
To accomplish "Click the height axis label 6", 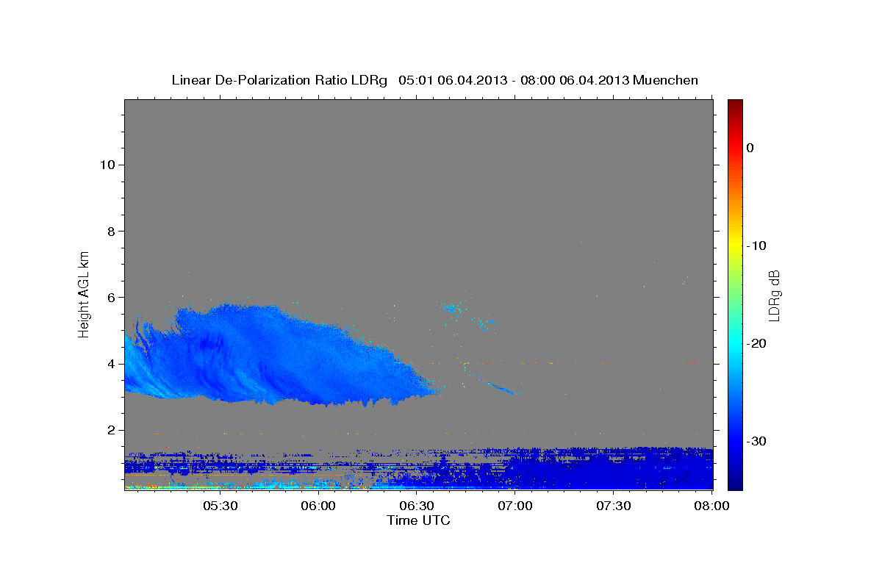I will click(111, 298).
